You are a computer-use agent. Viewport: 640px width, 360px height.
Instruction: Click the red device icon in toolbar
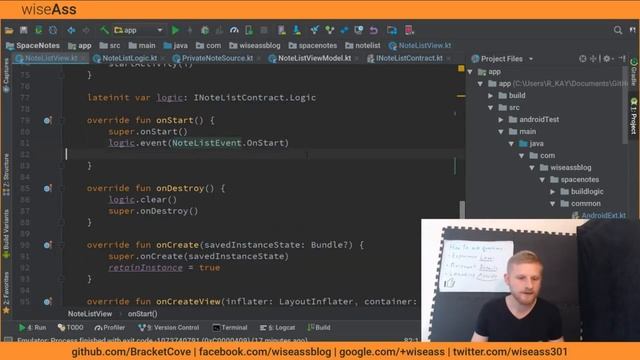point(409,30)
